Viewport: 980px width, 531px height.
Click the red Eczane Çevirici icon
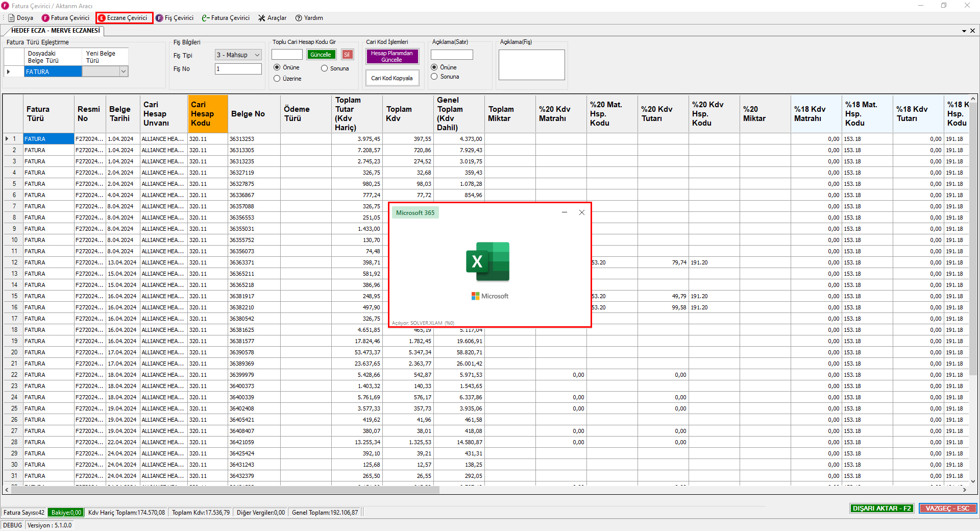pyautogui.click(x=102, y=18)
